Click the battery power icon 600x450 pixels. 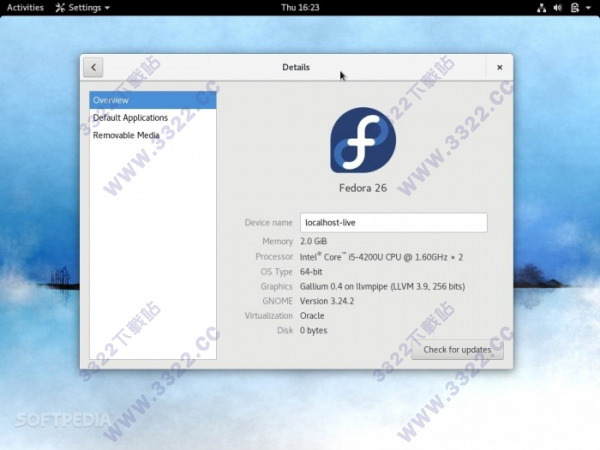click(x=575, y=8)
